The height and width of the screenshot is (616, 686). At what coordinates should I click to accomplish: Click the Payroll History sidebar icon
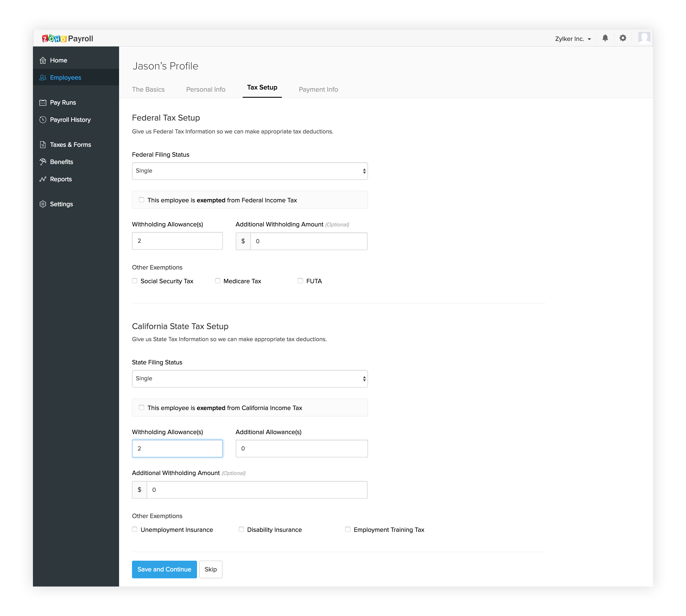pos(45,119)
